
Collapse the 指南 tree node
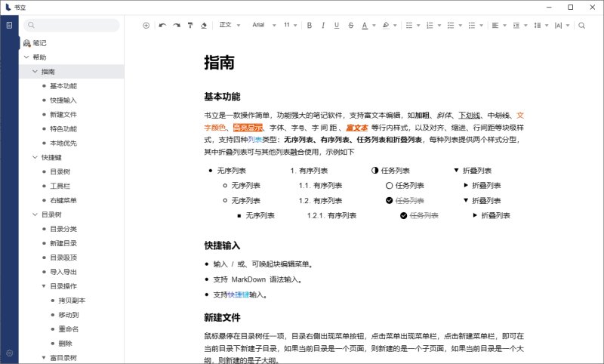[35, 71]
